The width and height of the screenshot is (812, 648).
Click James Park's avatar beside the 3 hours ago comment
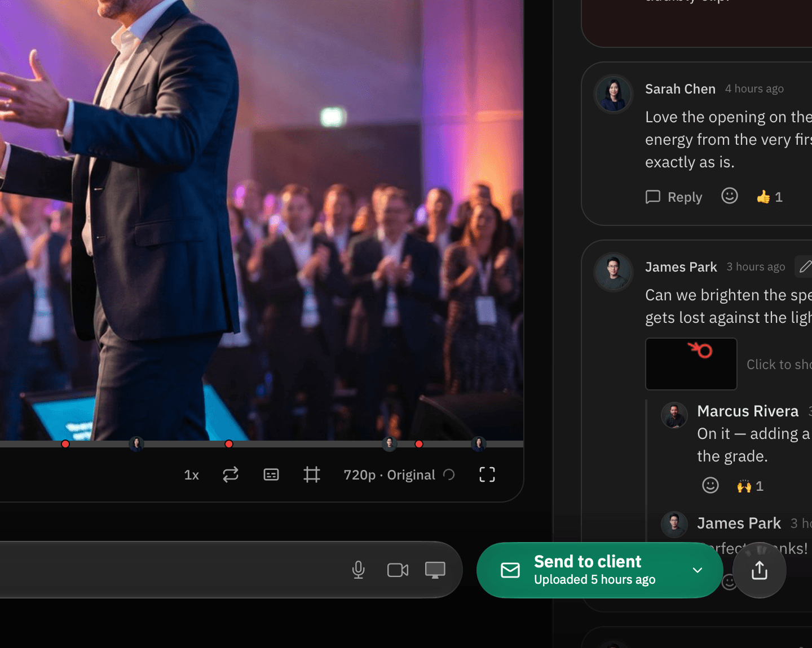(614, 272)
